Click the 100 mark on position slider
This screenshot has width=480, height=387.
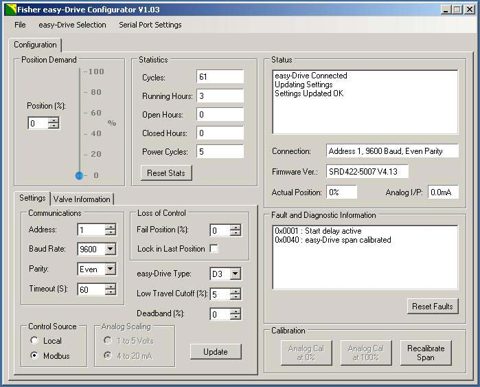pyautogui.click(x=96, y=72)
